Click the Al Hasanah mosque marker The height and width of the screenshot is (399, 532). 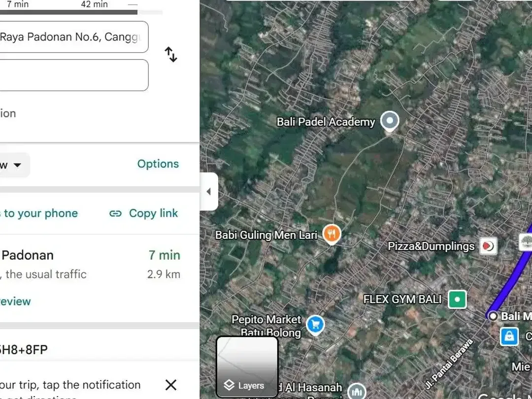coord(357,392)
